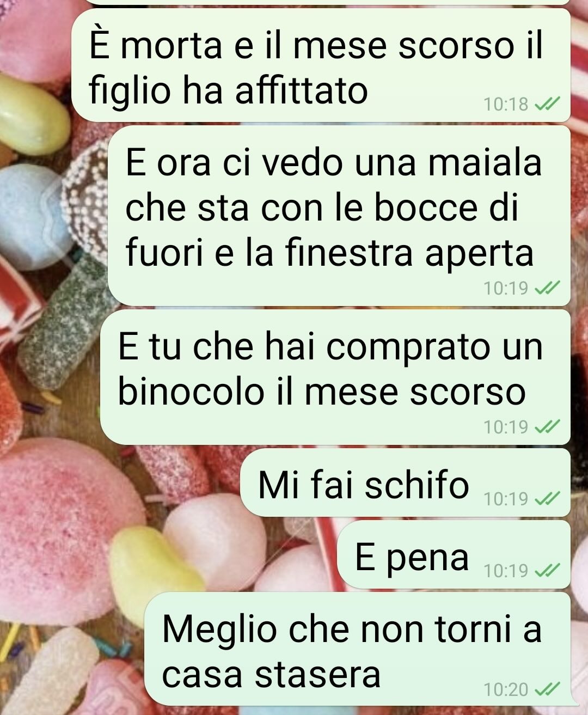Select the 'E tu che hai comprato un binocolo' message

coord(335,377)
